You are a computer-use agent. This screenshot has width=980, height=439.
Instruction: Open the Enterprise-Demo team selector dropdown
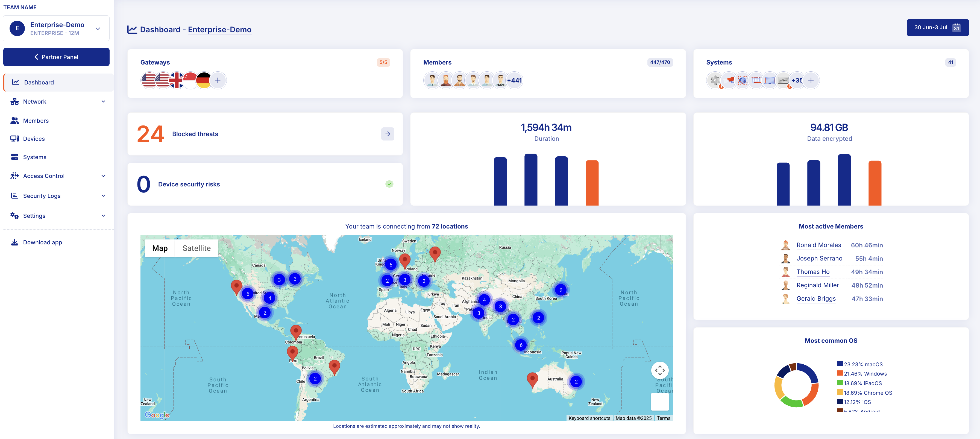pyautogui.click(x=98, y=28)
